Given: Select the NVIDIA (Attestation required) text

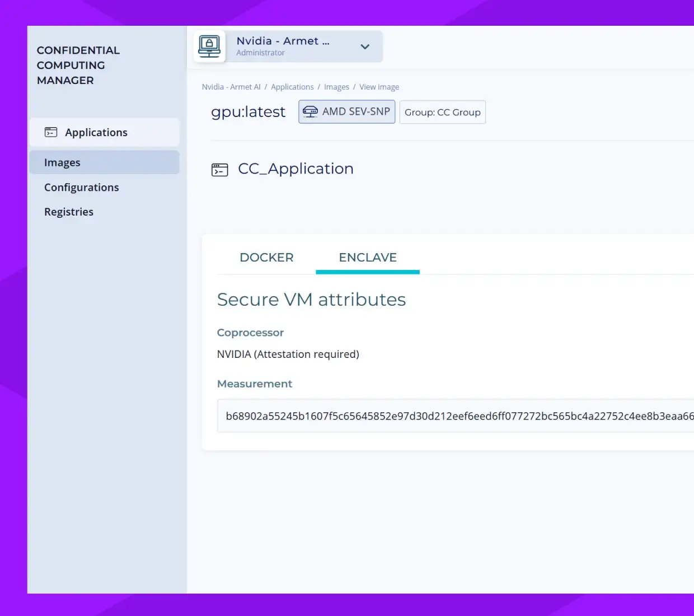Looking at the screenshot, I should (288, 354).
